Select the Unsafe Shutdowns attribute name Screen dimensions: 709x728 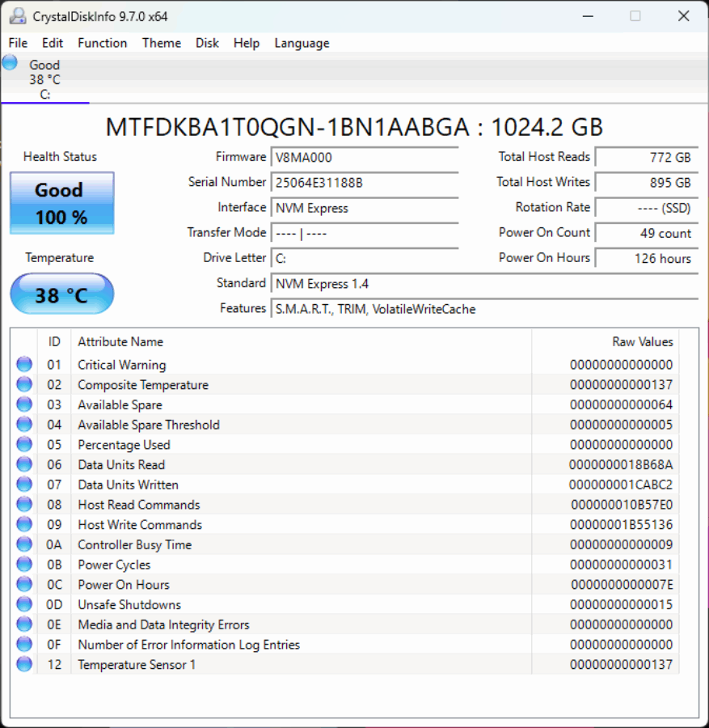129,604
